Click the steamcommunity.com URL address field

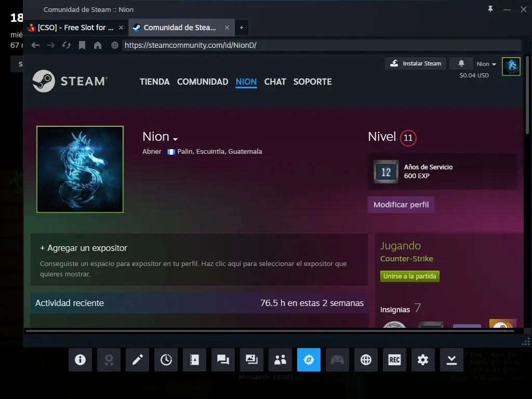[322, 45]
